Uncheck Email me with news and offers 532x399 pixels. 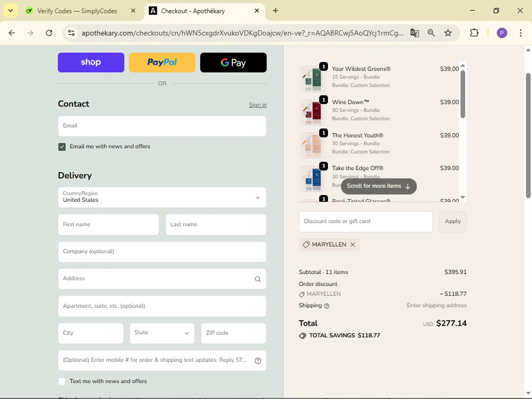coord(62,147)
